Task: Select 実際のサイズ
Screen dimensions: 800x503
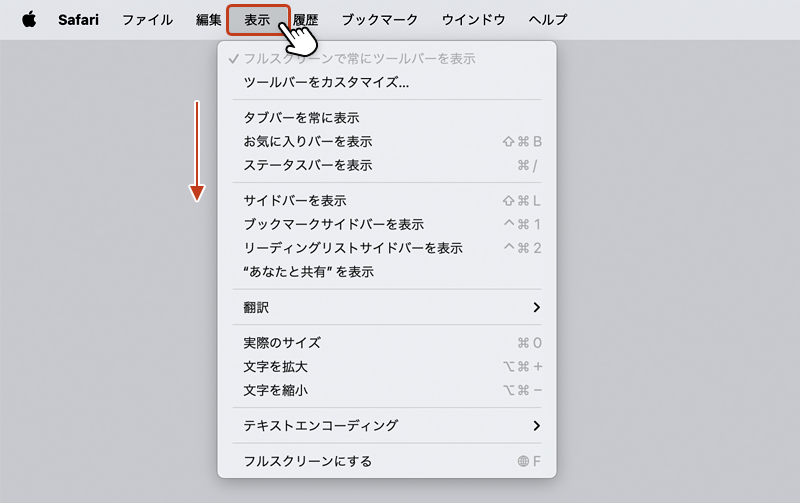Action: (387, 343)
